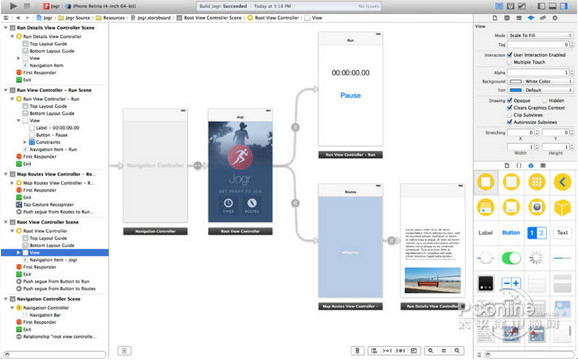
Task: Open the File inspector tab
Action: (x=495, y=18)
